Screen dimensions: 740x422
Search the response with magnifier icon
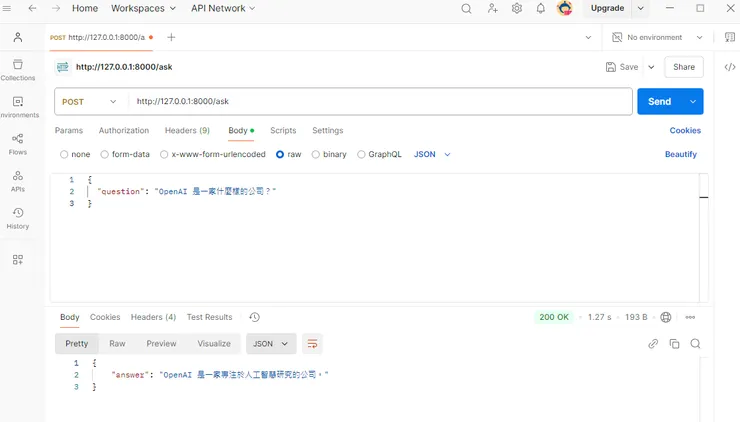(695, 344)
